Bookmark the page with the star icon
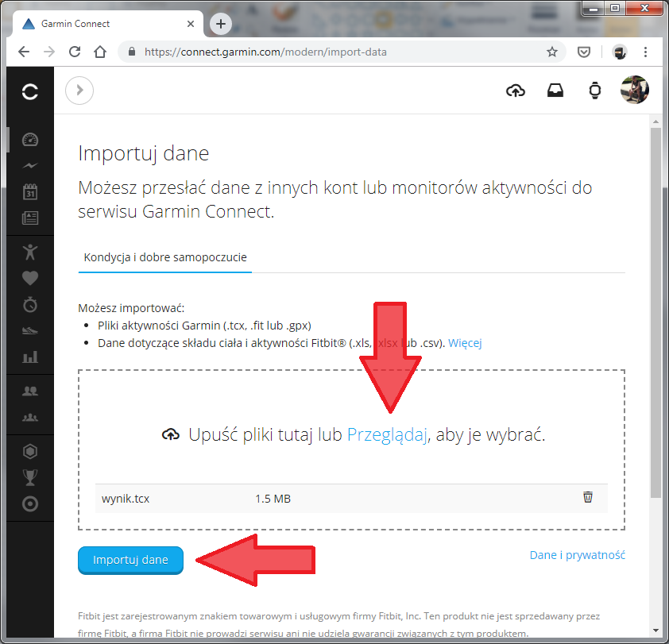This screenshot has height=644, width=669. point(552,52)
